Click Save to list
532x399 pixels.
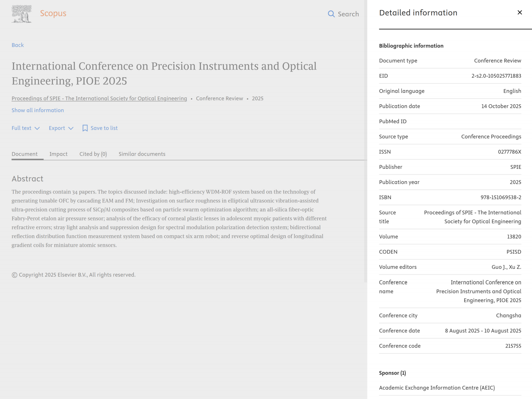coord(104,128)
